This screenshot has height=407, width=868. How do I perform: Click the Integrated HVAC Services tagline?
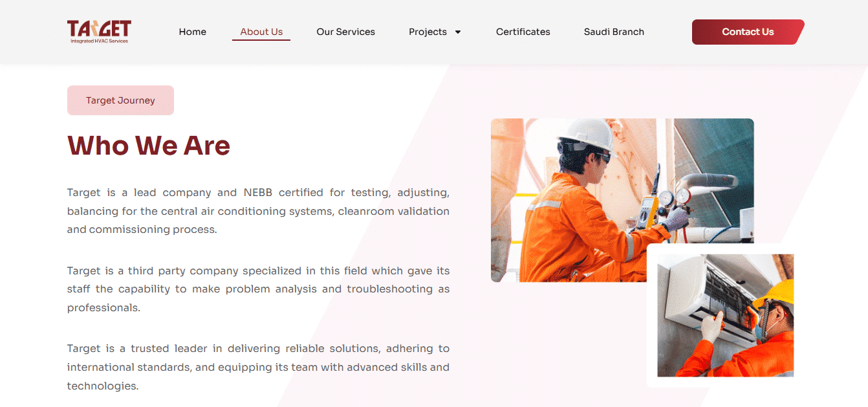[99, 41]
